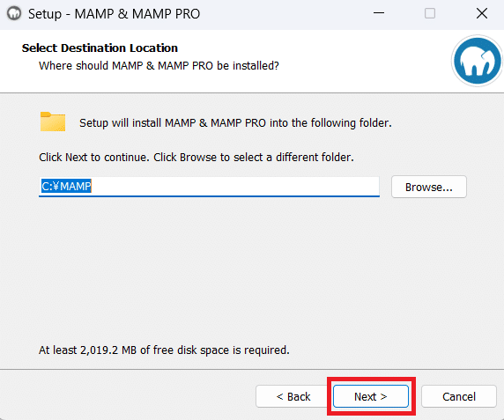The width and height of the screenshot is (504, 420).
Task: Click the 'Setup will install MAMP' message
Action: 235,123
